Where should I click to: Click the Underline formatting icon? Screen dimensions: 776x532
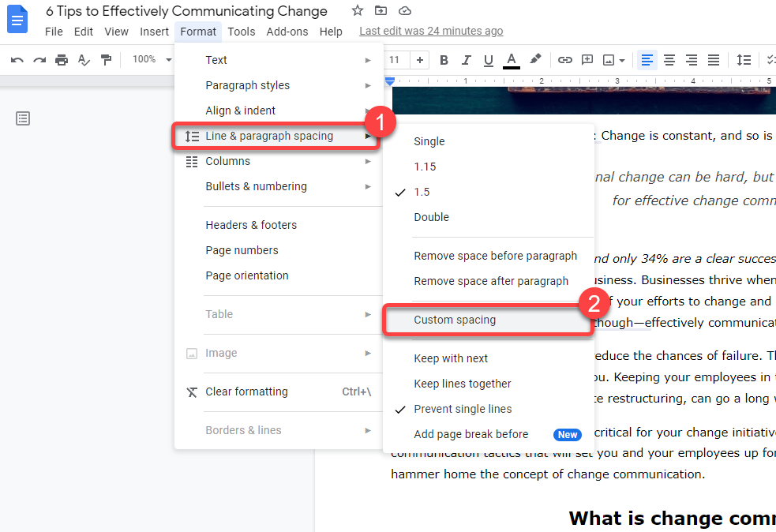click(488, 60)
